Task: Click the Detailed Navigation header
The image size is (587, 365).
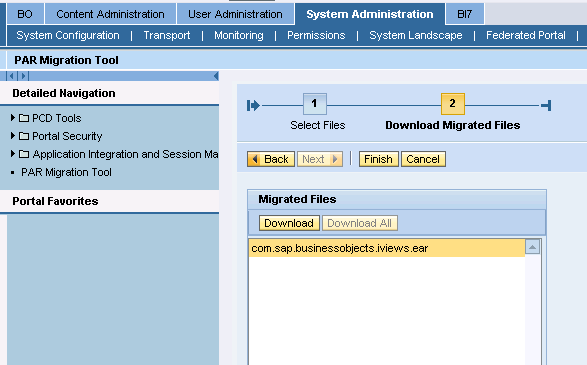Action: coord(64,93)
